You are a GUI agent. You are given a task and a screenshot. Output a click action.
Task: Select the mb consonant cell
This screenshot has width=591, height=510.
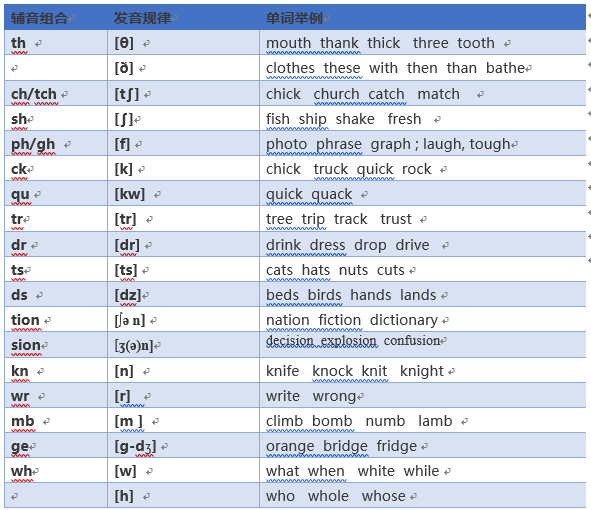(x=56, y=420)
